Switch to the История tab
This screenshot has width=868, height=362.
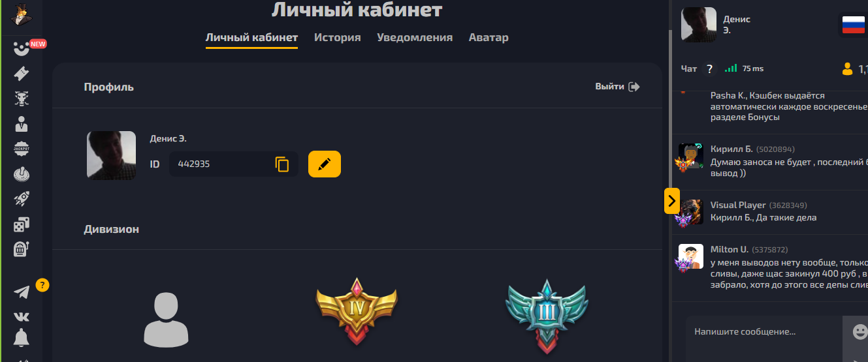tap(337, 37)
